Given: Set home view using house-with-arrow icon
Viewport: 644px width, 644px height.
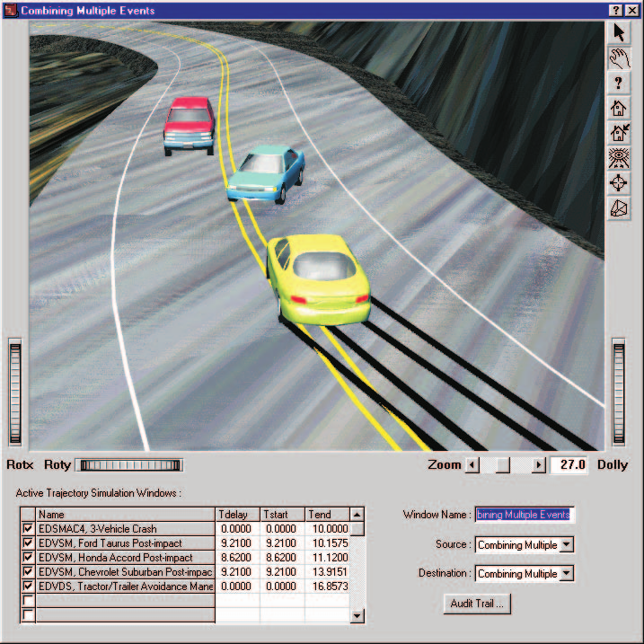Looking at the screenshot, I should [x=619, y=133].
